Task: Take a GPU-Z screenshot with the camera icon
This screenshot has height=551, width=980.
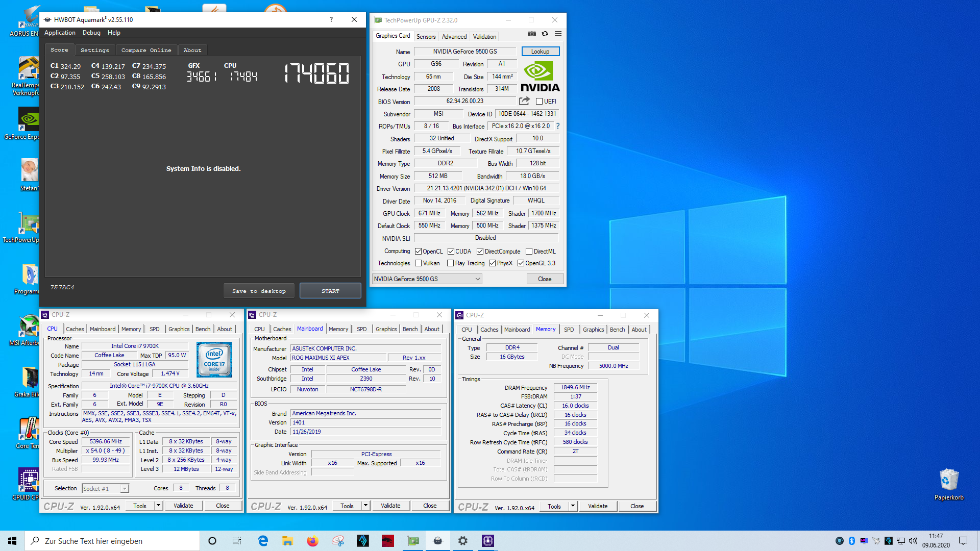Action: [x=531, y=34]
